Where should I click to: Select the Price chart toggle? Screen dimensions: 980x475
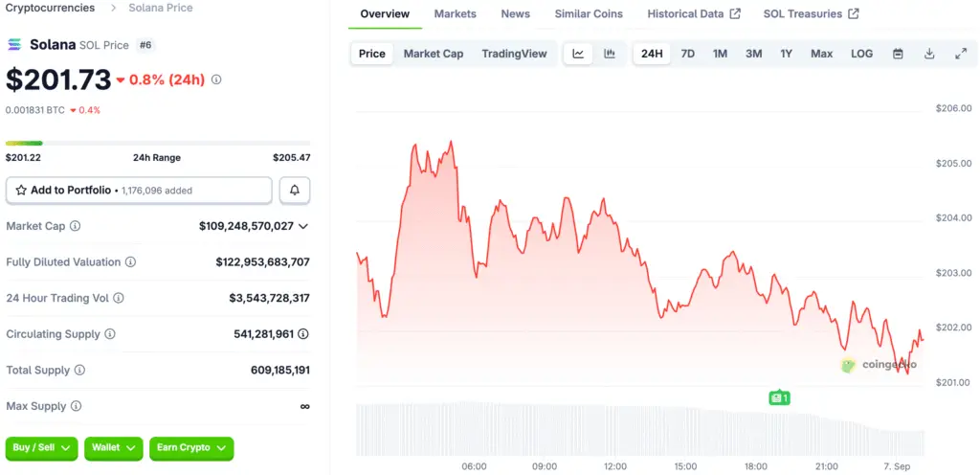tap(372, 54)
